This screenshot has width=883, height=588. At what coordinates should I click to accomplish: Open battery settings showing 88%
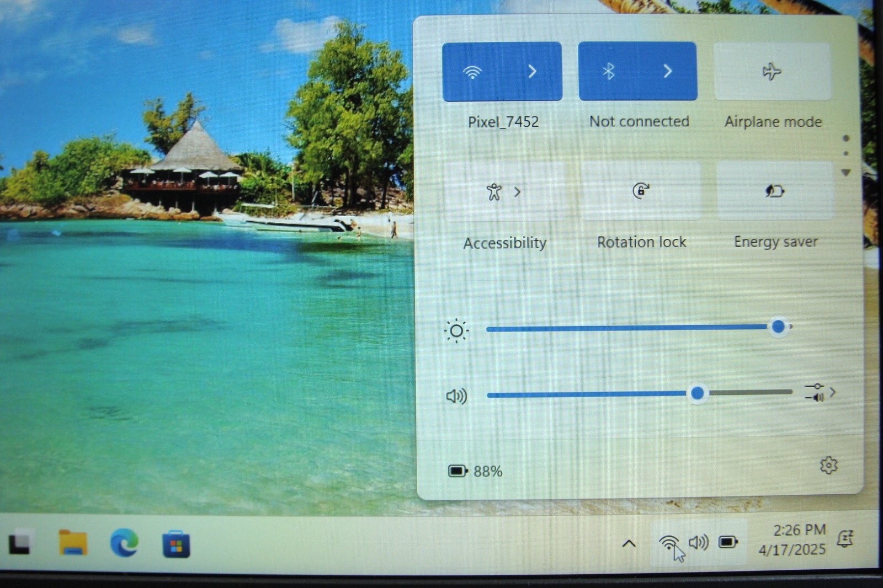pos(475,471)
